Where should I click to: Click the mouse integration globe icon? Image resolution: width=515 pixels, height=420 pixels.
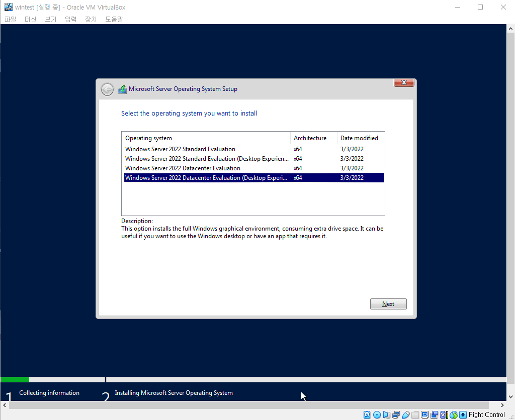[454, 415]
